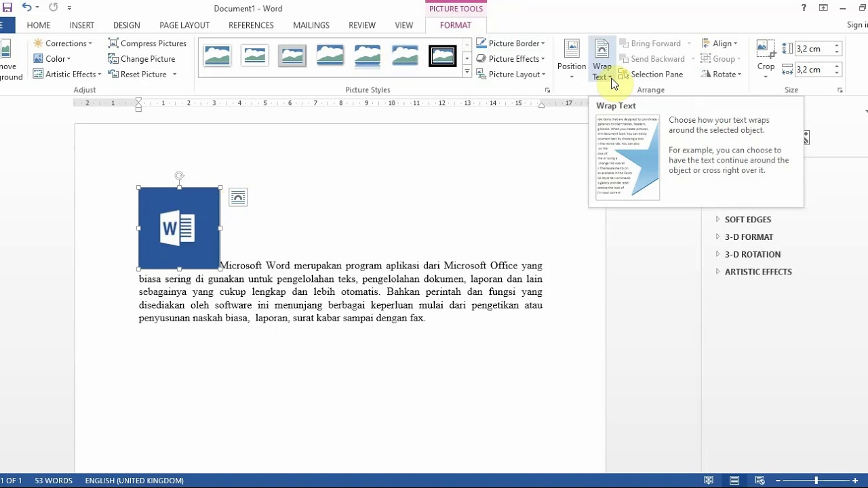
Task: Click the Undo button
Action: pyautogui.click(x=27, y=8)
